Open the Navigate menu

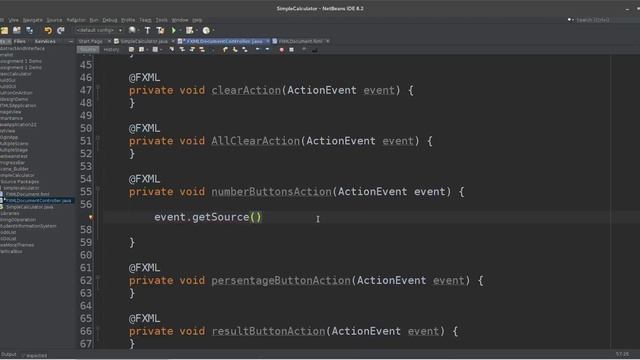(33, 20)
